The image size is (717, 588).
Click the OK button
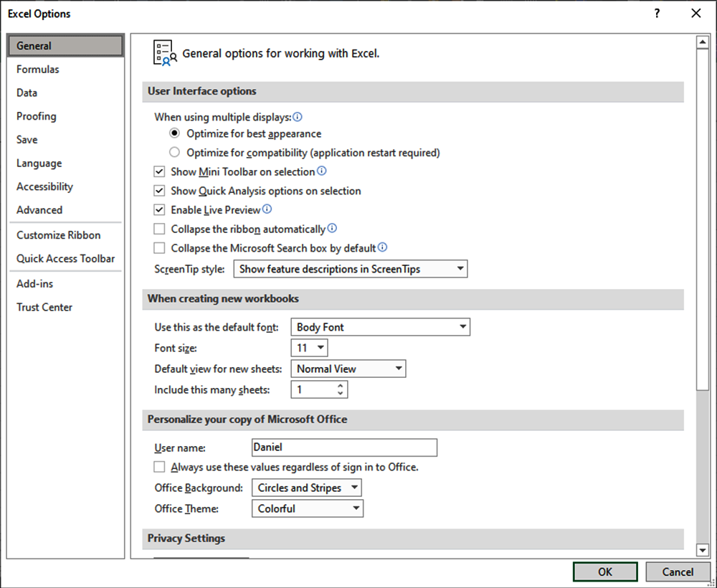[x=605, y=572]
